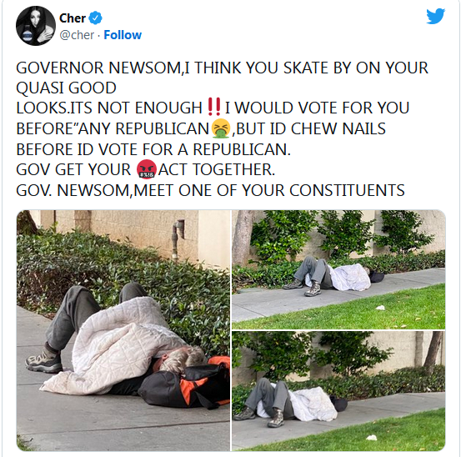476x457 pixels.
Task: Click the Cher display name
Action: (x=73, y=18)
